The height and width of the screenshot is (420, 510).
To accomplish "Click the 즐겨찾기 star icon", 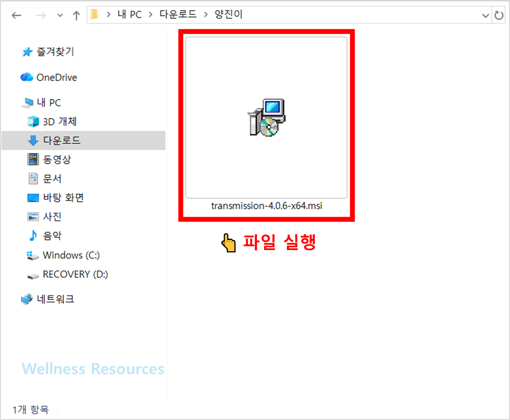I will 27,52.
